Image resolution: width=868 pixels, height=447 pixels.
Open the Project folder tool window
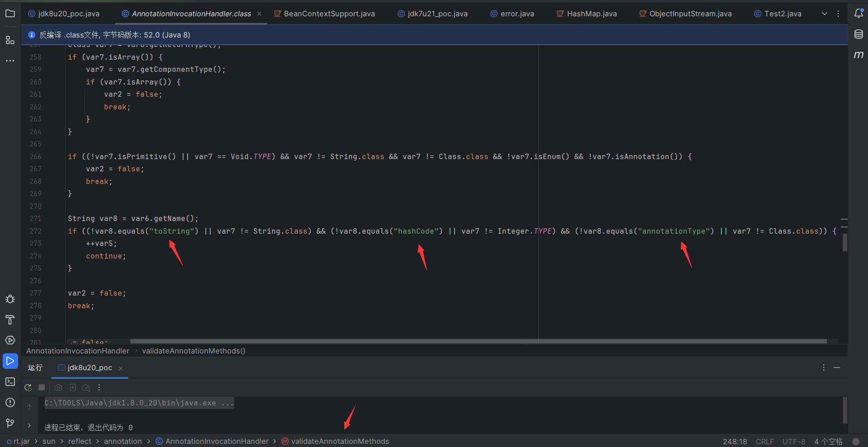pos(10,14)
